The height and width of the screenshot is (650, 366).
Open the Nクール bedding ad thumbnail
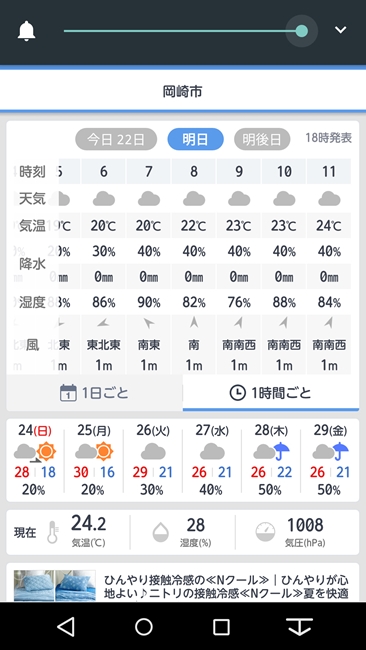(x=55, y=585)
